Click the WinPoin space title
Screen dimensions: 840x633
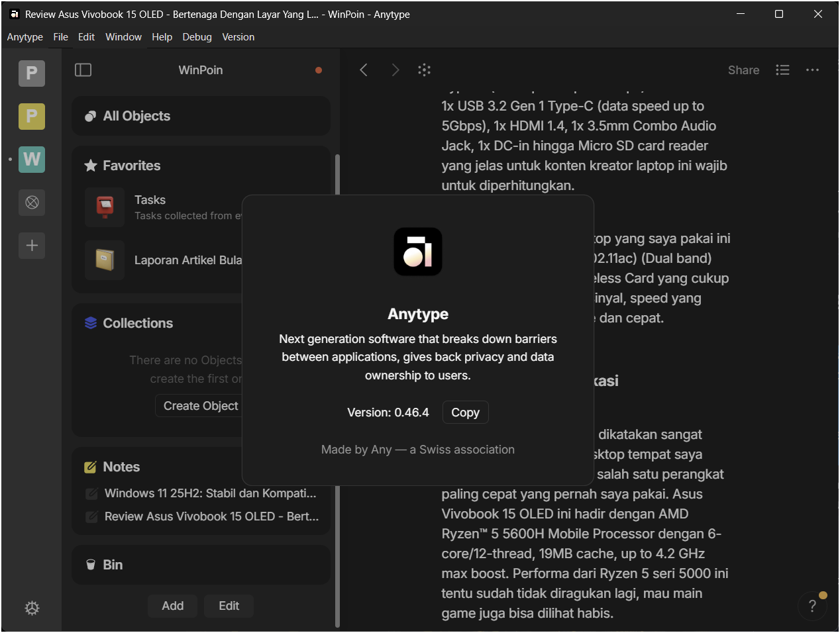click(x=201, y=70)
